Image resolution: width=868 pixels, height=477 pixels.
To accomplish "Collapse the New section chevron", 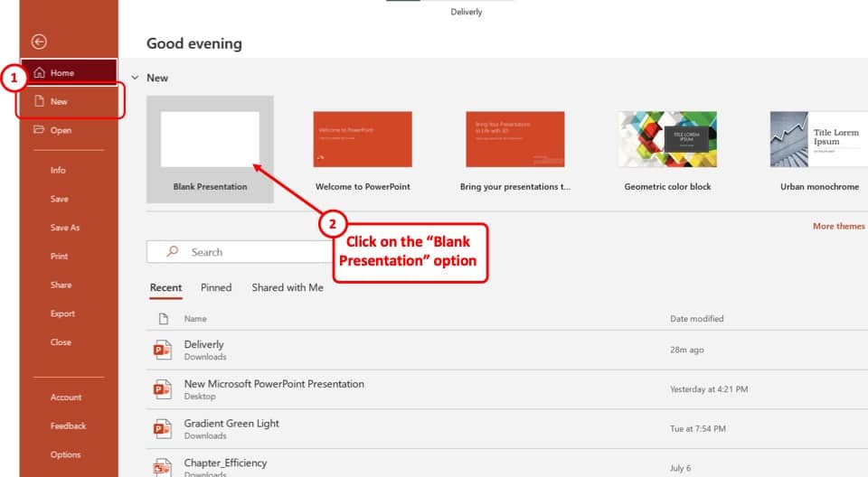I will (x=135, y=78).
